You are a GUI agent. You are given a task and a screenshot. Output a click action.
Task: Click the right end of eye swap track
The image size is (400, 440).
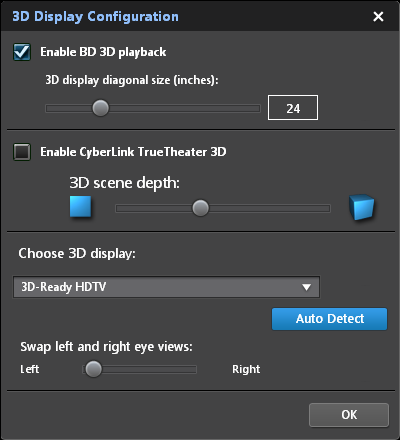pyautogui.click(x=194, y=369)
